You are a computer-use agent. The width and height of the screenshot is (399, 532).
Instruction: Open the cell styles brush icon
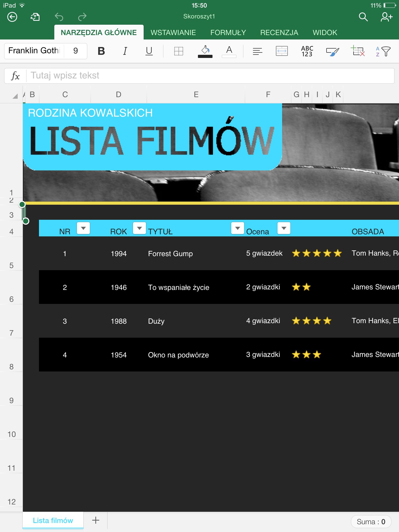tap(332, 51)
